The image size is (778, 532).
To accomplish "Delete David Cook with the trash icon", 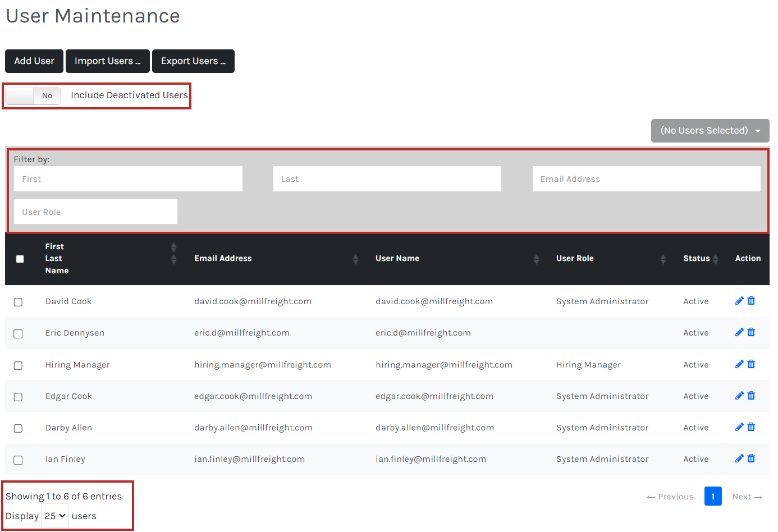I will click(751, 301).
